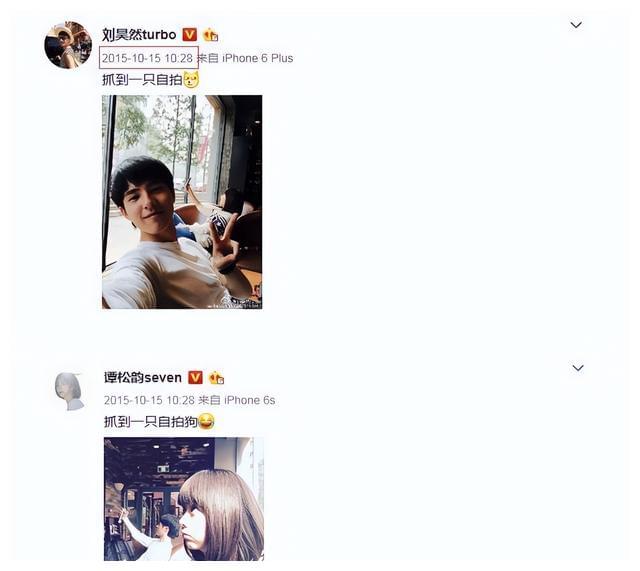Open 刘昊然turbo's selfie photo thumbnail

point(181,201)
